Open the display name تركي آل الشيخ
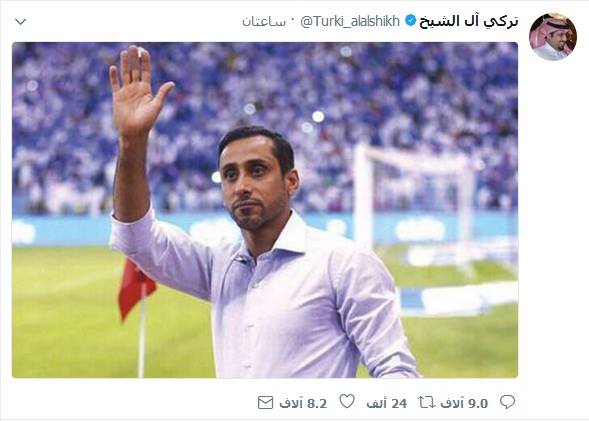Image resolution: width=589 pixels, height=421 pixels. [468, 21]
